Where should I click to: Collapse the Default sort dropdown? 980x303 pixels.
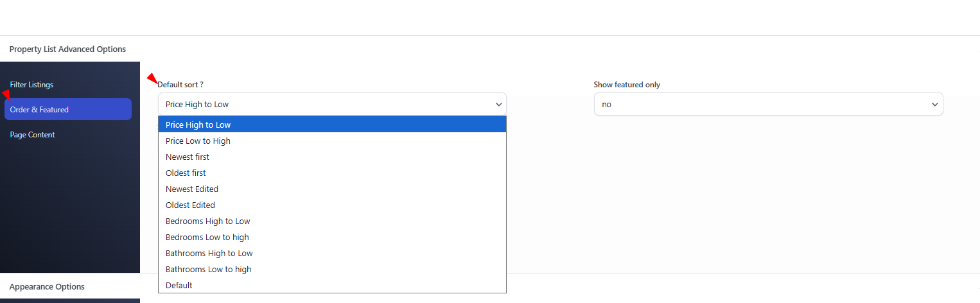pos(331,105)
